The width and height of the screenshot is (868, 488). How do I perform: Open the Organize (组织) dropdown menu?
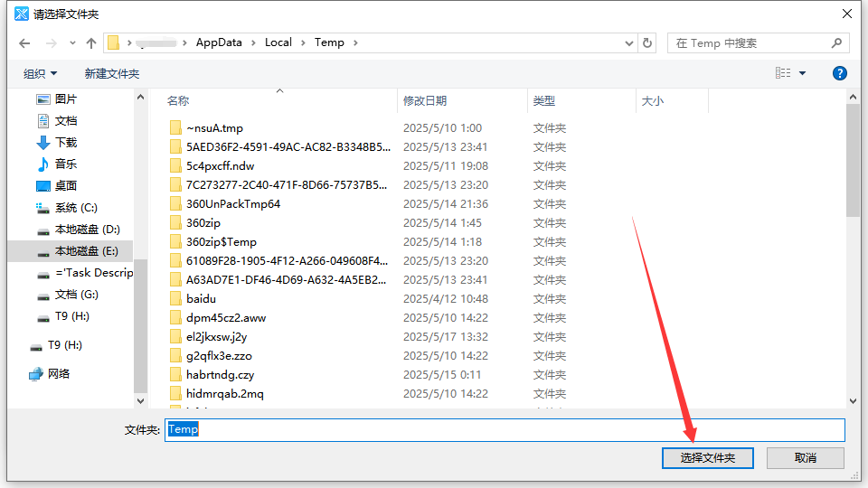pyautogui.click(x=40, y=73)
